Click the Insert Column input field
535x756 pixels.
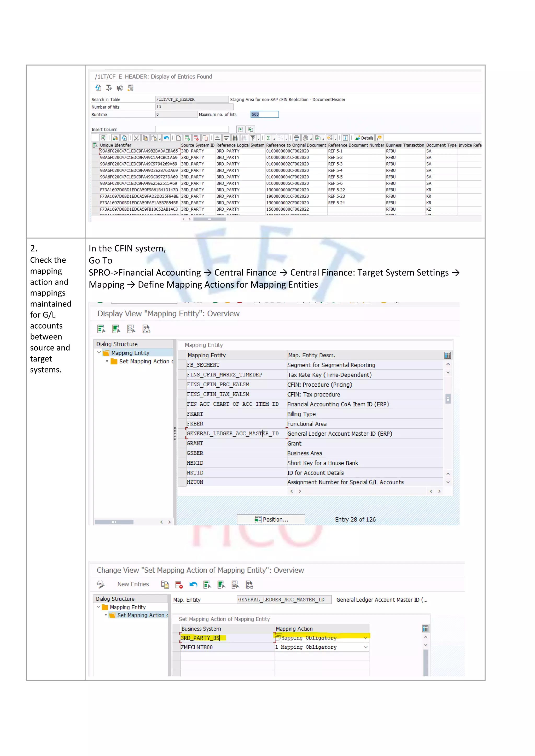[x=192, y=129]
